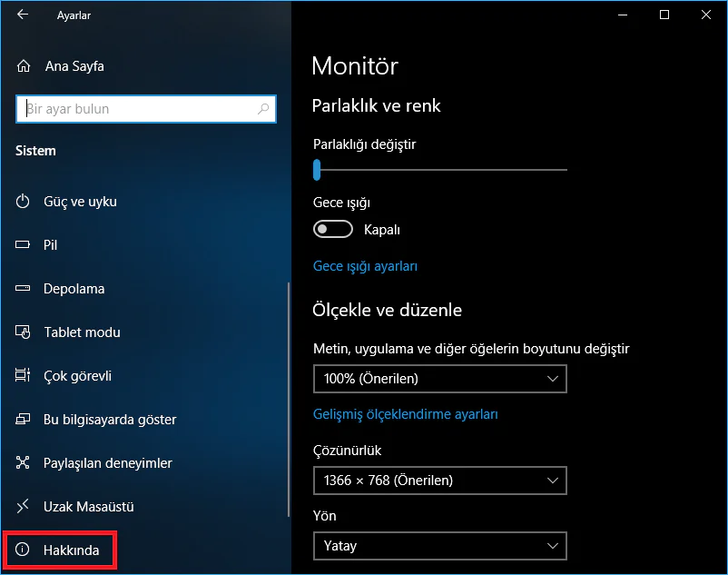728x575 pixels.
Task: Click the Pil battery icon
Action: click(x=24, y=245)
